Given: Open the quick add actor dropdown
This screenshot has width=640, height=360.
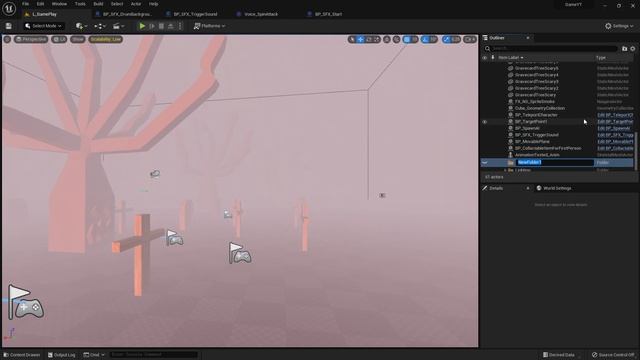Looking at the screenshot, I should click(x=81, y=26).
